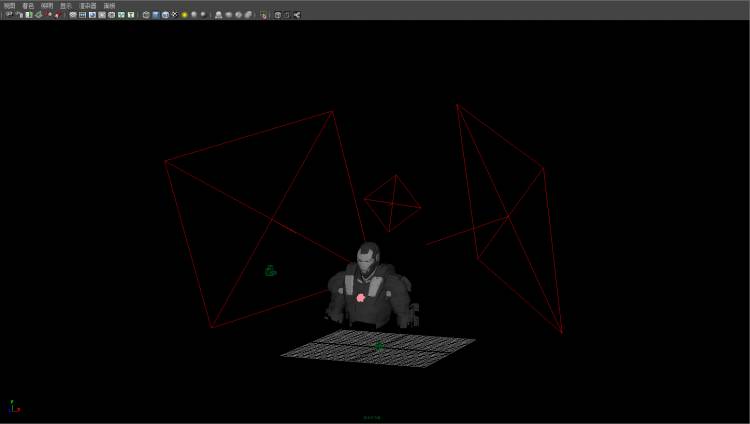750x424 pixels.
Task: Click the yellow Use All Lights icon
Action: [185, 15]
